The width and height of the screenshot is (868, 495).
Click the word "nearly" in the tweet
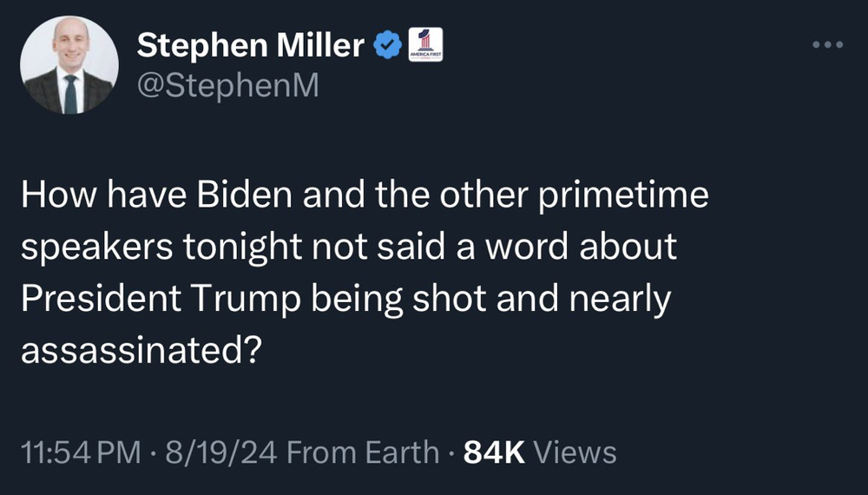pos(622,299)
